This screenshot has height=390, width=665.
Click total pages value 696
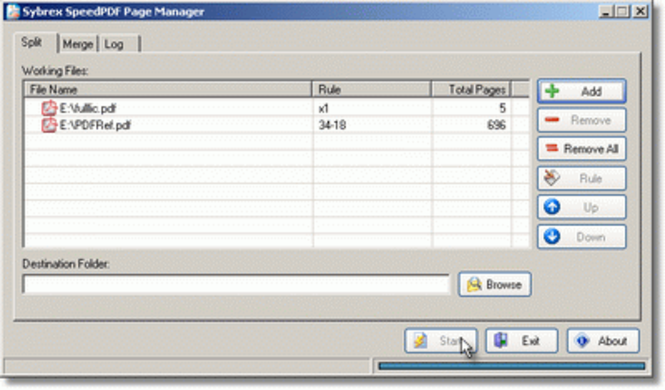496,125
